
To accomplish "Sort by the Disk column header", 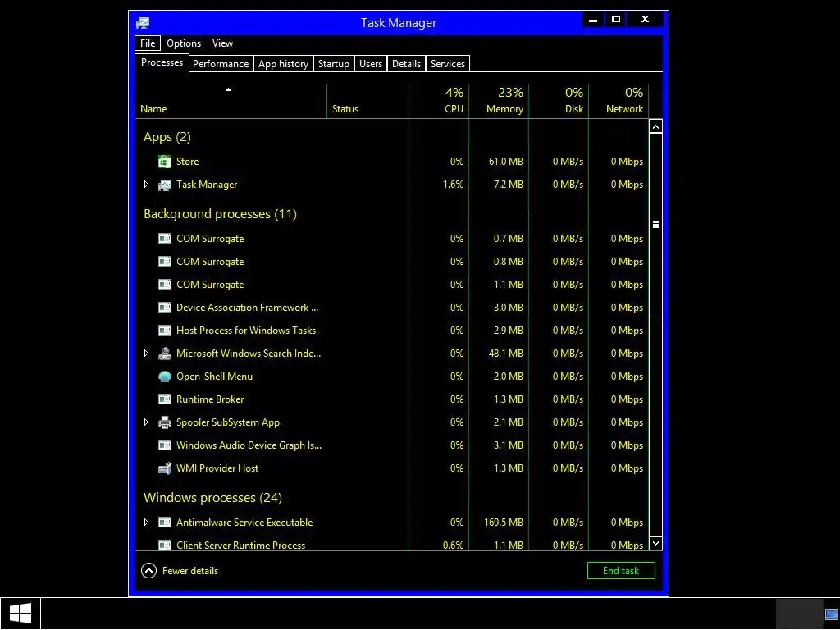I will 559,101.
